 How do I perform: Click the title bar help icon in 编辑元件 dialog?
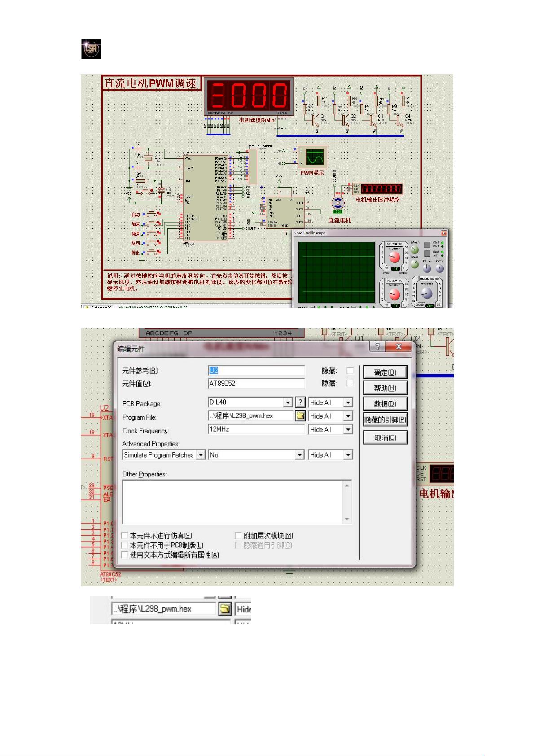pos(377,346)
